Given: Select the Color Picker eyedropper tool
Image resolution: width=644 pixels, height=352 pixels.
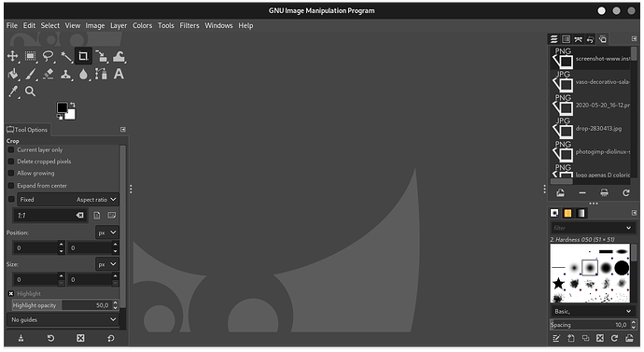Looking at the screenshot, I should tap(13, 92).
